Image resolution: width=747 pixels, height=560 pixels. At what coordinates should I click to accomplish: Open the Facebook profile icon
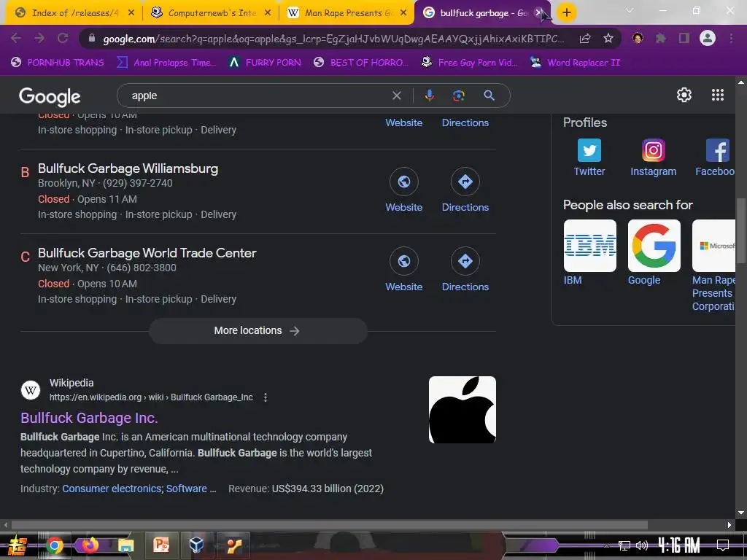tap(718, 150)
